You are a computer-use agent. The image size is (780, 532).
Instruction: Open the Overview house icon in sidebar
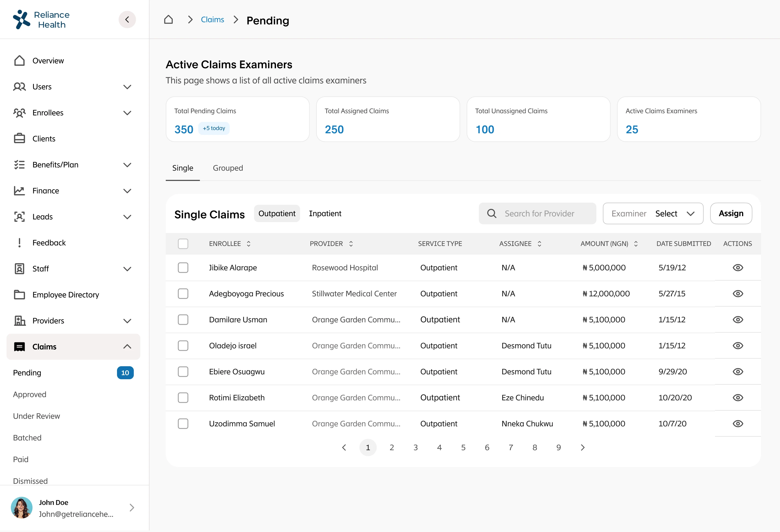coord(19,61)
